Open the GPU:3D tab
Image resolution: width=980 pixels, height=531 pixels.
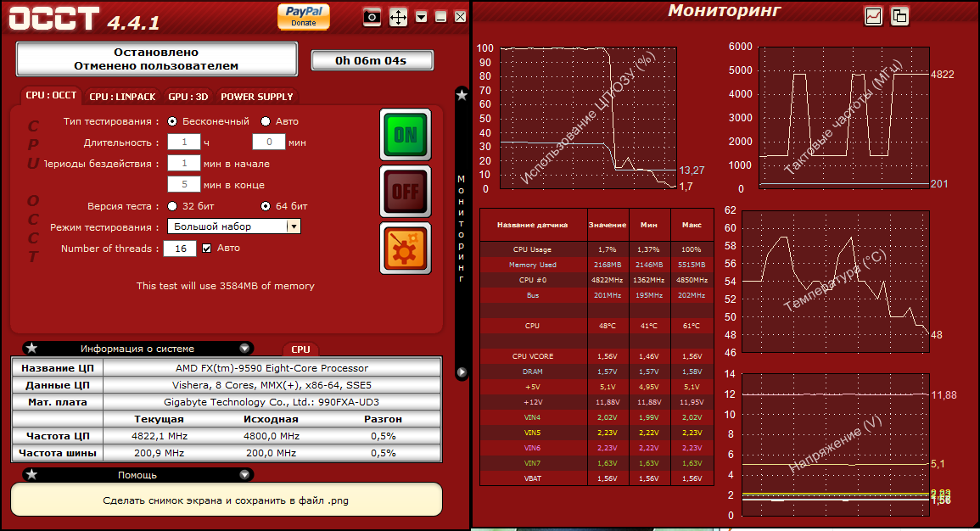pyautogui.click(x=188, y=97)
